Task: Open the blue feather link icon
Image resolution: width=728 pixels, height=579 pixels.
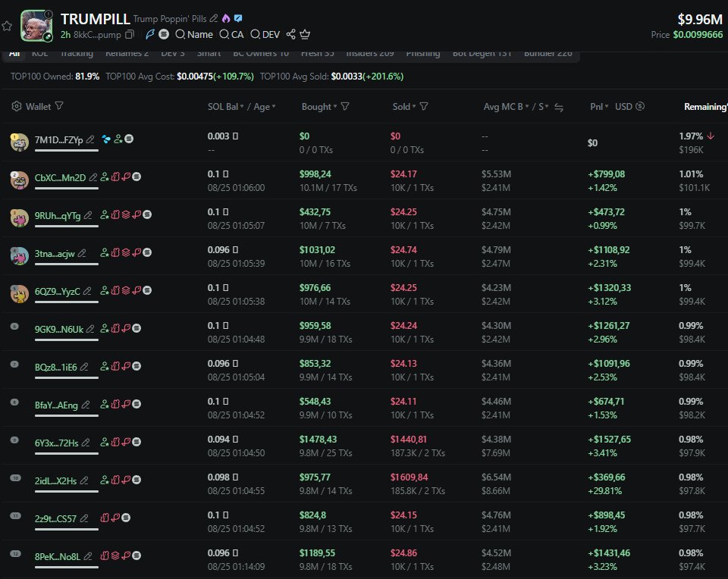Action: (x=149, y=34)
